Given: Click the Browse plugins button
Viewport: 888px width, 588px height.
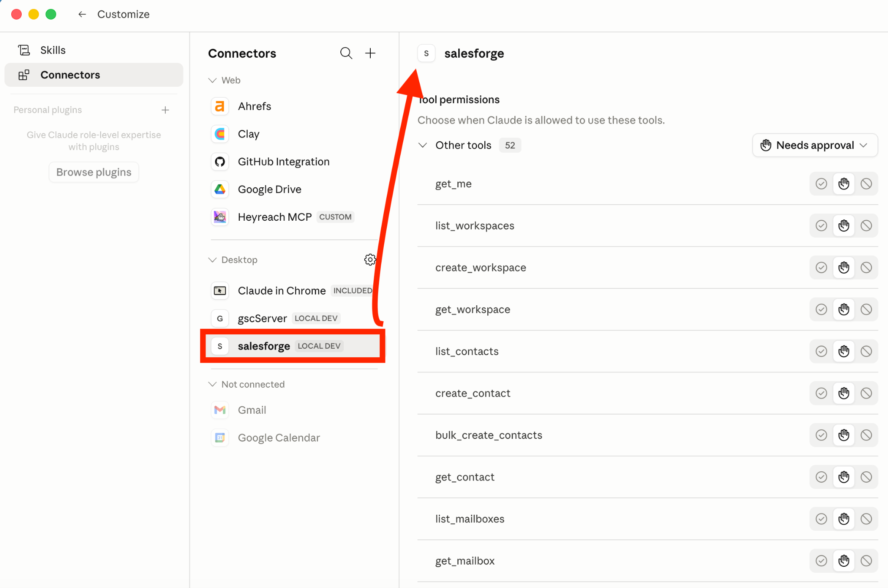Looking at the screenshot, I should click(x=94, y=172).
